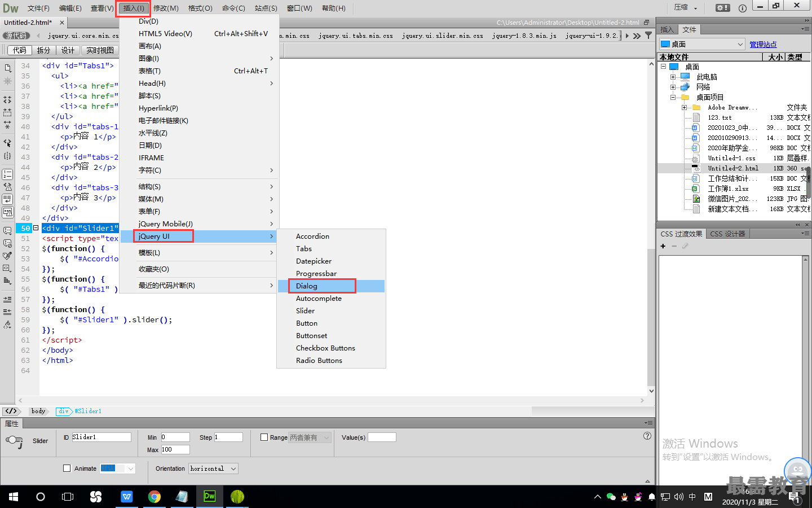This screenshot has height=508, width=812.
Task: Switch to the 插入 panel tab
Action: pos(667,29)
